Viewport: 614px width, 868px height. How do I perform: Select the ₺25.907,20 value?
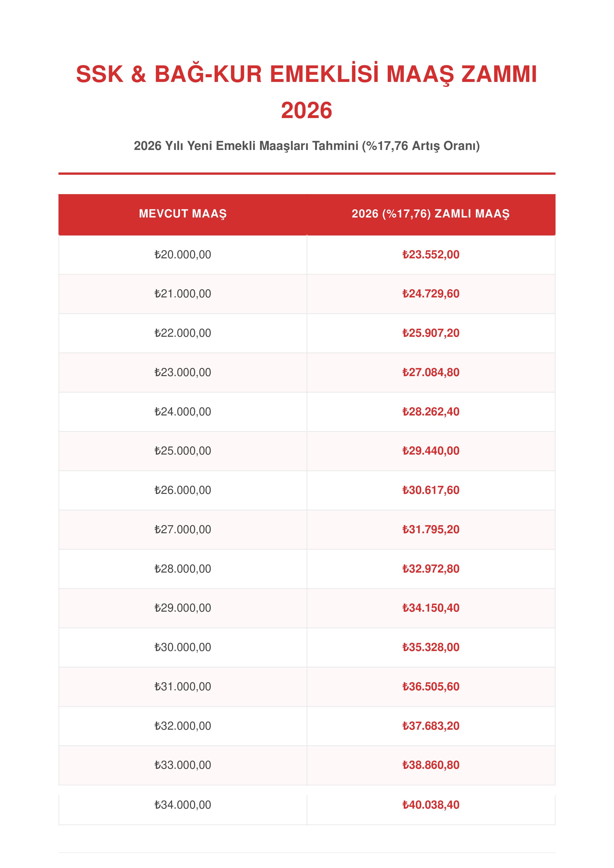click(x=431, y=333)
